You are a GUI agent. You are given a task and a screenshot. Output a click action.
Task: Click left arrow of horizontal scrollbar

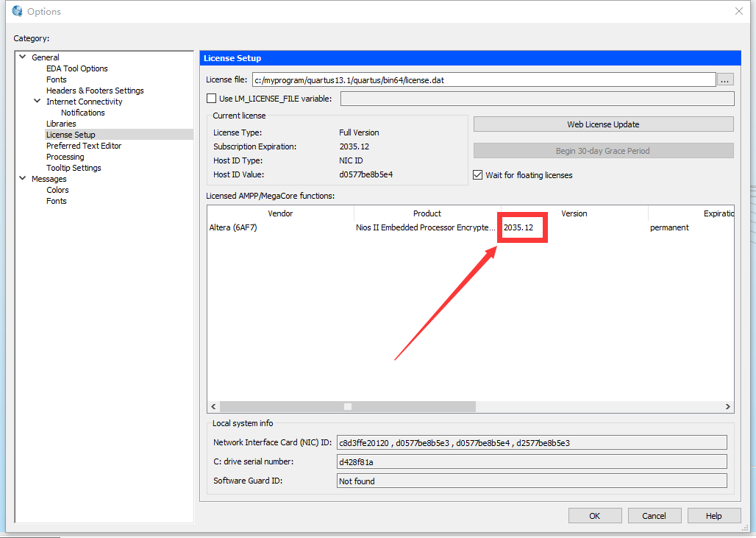click(x=213, y=407)
